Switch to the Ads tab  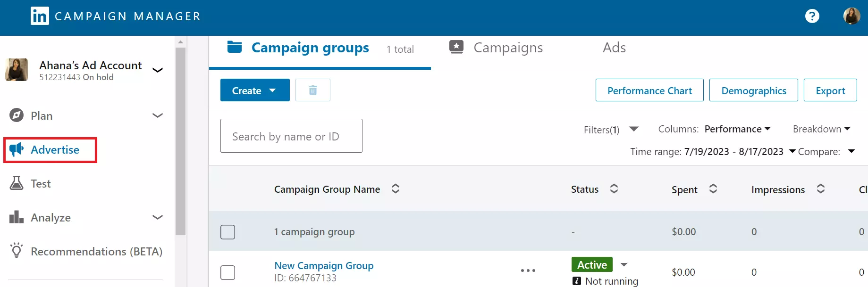[614, 48]
